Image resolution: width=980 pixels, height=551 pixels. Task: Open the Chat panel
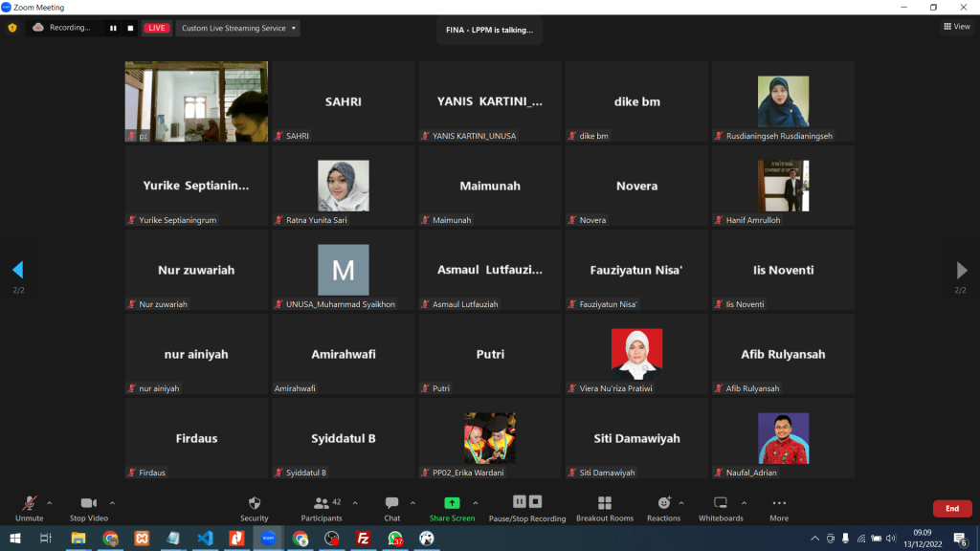pos(391,508)
